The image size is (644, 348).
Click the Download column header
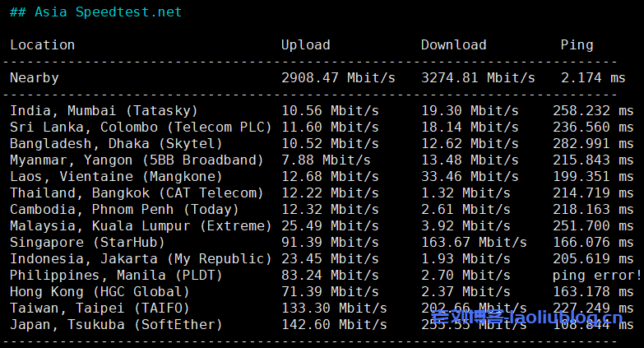(x=453, y=45)
